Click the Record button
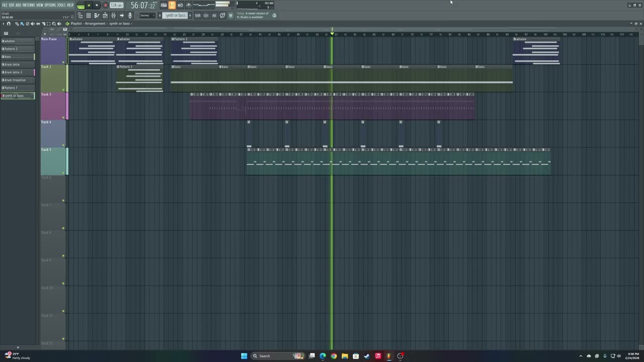This screenshot has height=362, width=644. click(106, 6)
